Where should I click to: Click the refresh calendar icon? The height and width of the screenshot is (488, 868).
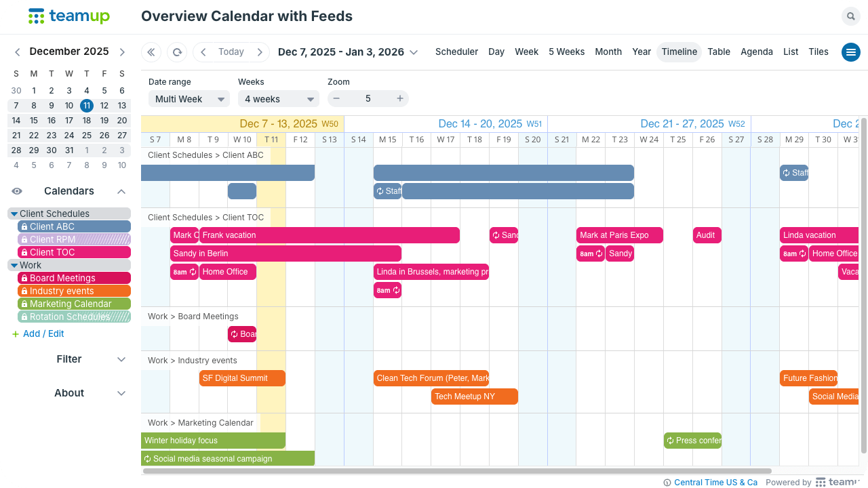pyautogui.click(x=176, y=52)
